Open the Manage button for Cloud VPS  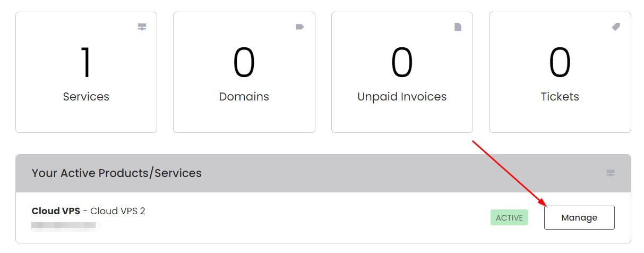click(x=579, y=217)
